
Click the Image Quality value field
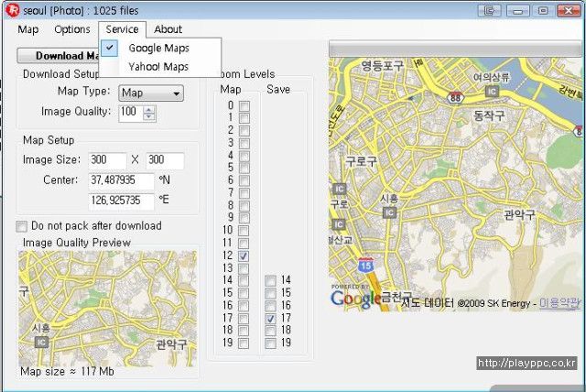[131, 113]
